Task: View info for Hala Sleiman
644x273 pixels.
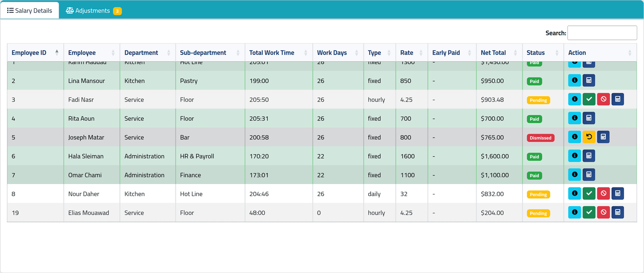Action: pyautogui.click(x=574, y=155)
